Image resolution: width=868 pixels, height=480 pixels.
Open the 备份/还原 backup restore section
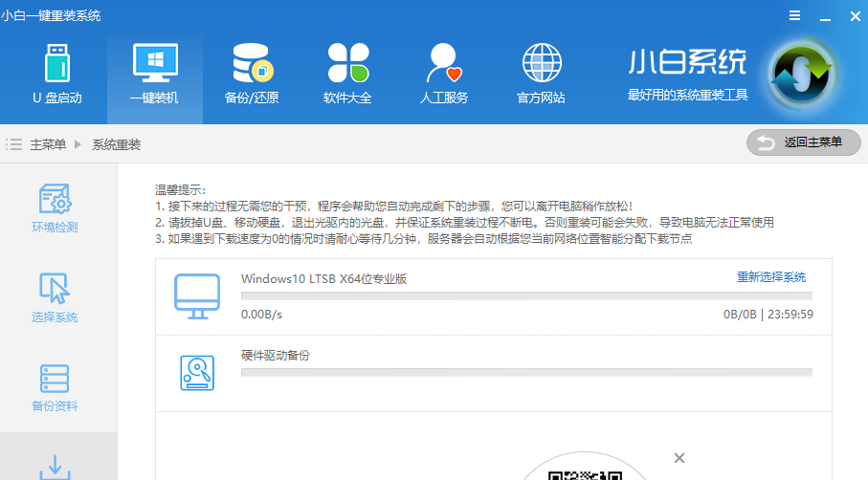(x=251, y=74)
